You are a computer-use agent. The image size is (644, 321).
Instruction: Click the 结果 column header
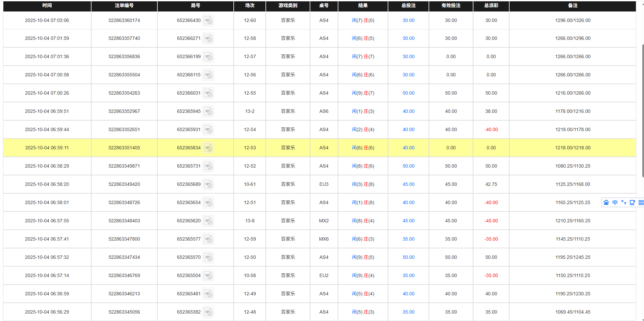[x=362, y=6]
